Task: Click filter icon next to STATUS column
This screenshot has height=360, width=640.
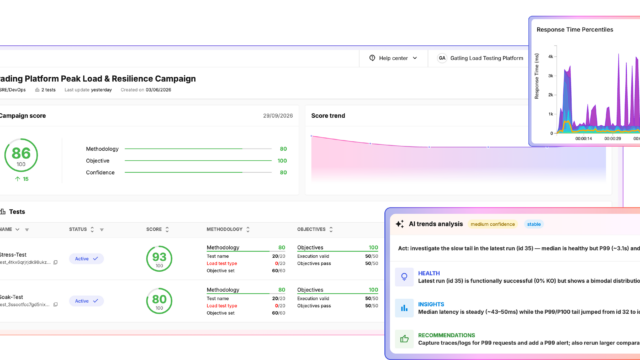Action: [x=102, y=229]
